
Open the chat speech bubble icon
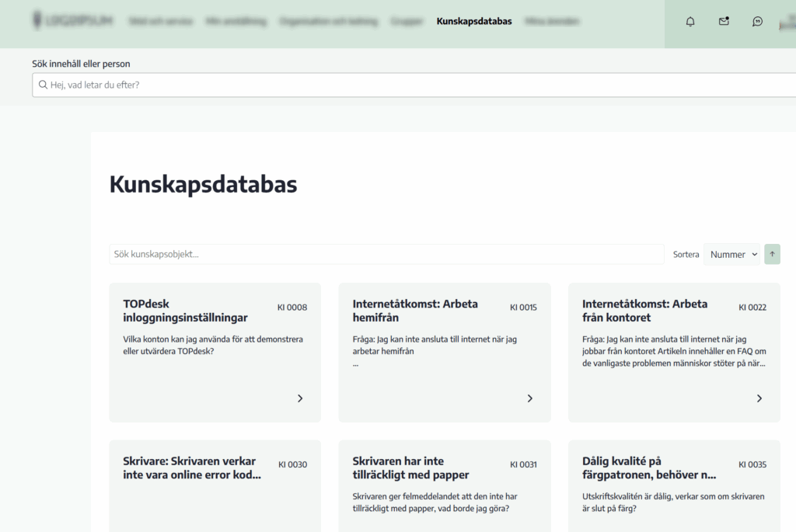757,22
